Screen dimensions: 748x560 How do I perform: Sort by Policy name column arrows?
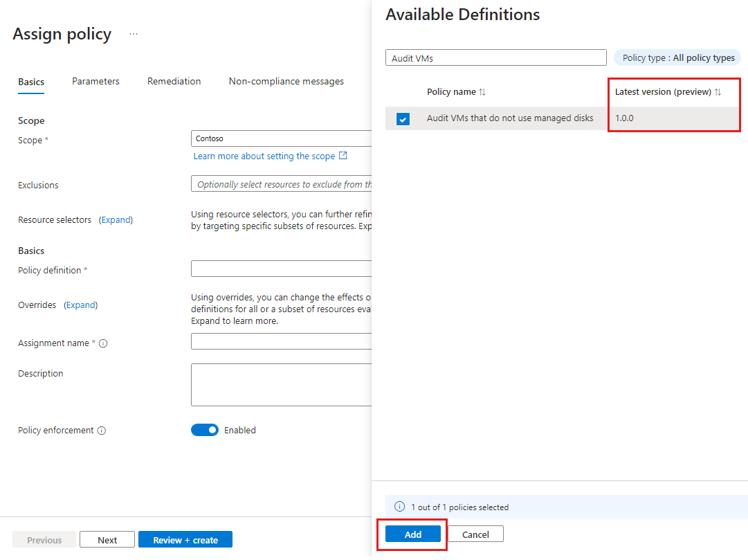pos(482,92)
